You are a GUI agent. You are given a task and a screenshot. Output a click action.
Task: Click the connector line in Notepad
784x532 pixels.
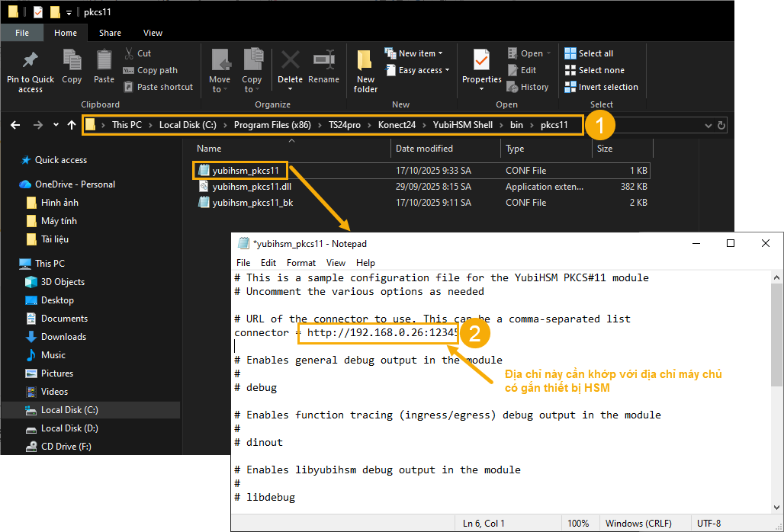[x=346, y=332]
